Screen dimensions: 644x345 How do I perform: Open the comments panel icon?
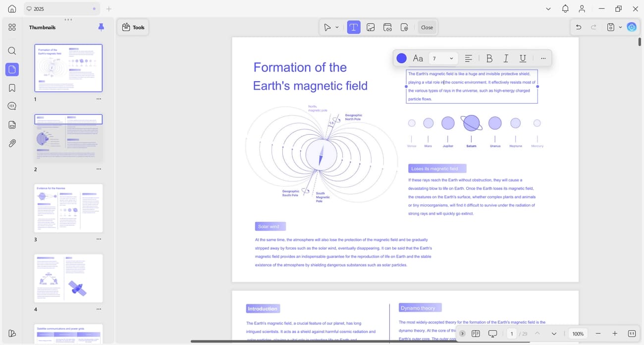[x=12, y=106]
